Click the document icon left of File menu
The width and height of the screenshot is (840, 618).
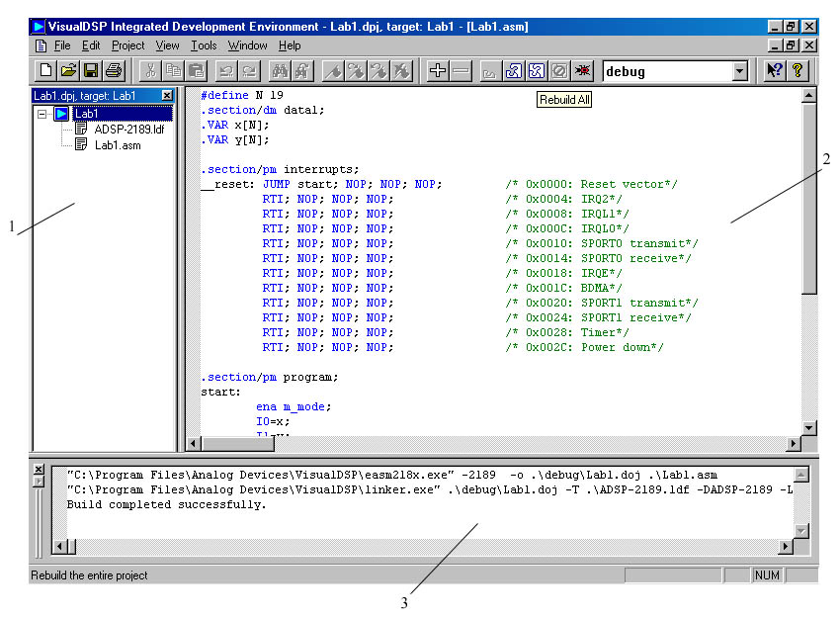click(x=41, y=45)
